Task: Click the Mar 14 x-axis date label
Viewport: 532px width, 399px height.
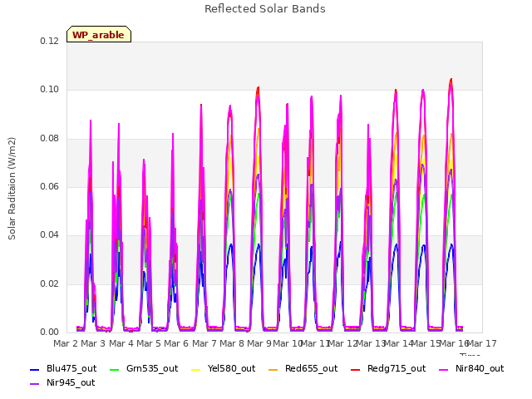Action: coord(398,343)
